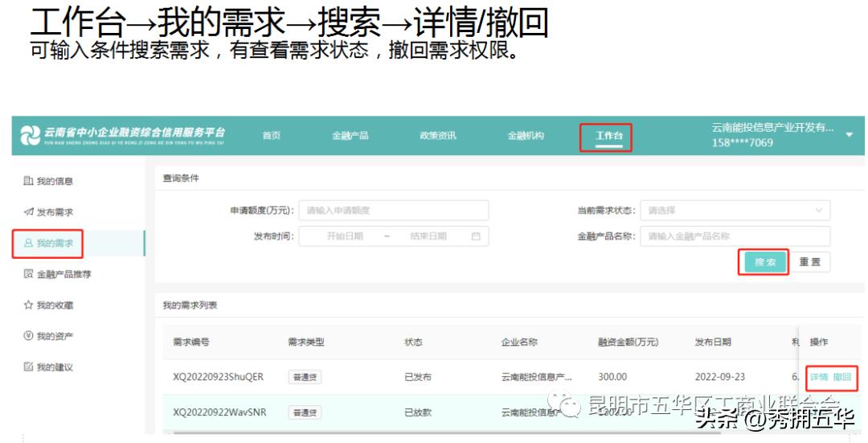Go to 首页 tab
The image size is (868, 443).
(x=272, y=136)
